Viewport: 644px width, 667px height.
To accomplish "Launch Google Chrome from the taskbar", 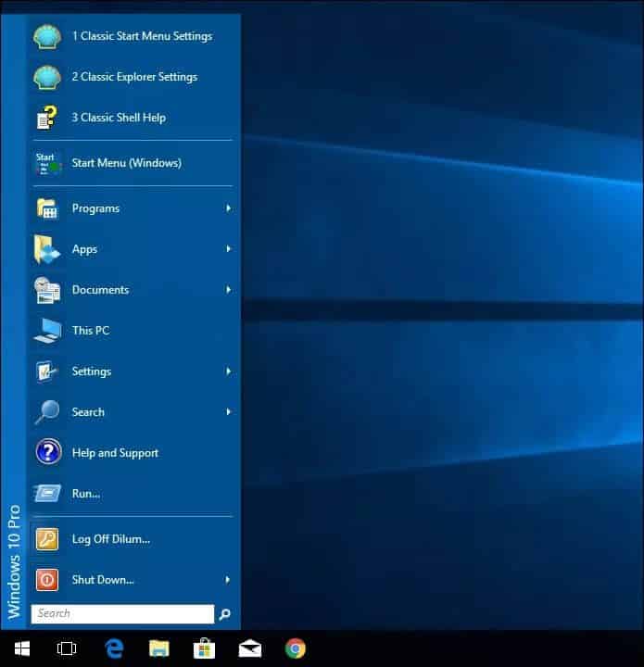I will tap(296, 649).
